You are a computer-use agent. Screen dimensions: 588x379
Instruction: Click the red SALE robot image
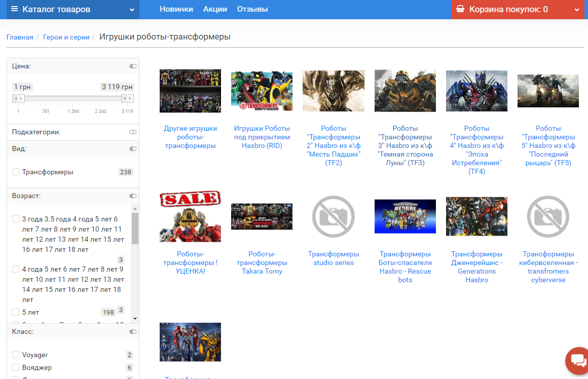(x=190, y=216)
